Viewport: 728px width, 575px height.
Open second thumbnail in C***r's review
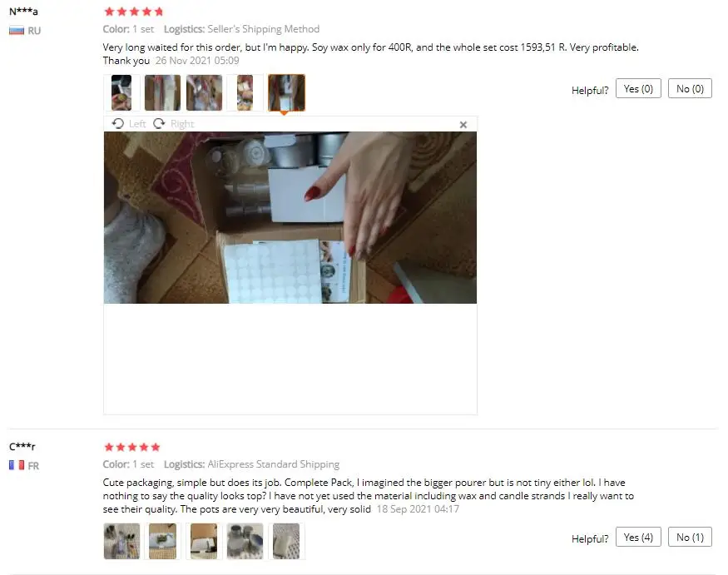tap(162, 541)
